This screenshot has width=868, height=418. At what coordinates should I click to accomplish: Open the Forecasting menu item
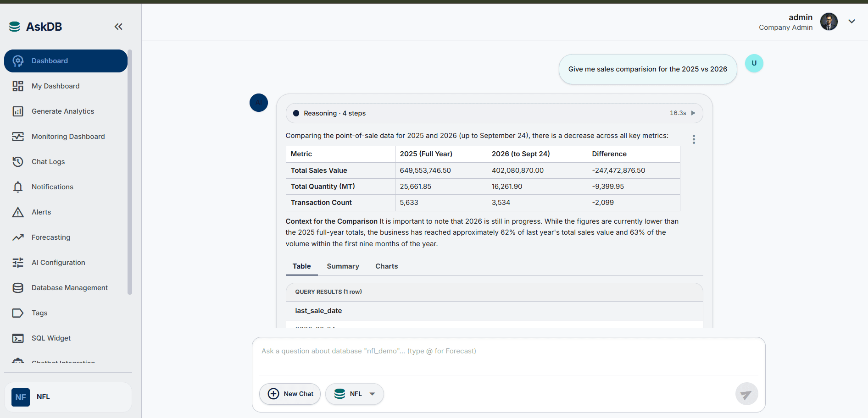[x=66, y=237]
